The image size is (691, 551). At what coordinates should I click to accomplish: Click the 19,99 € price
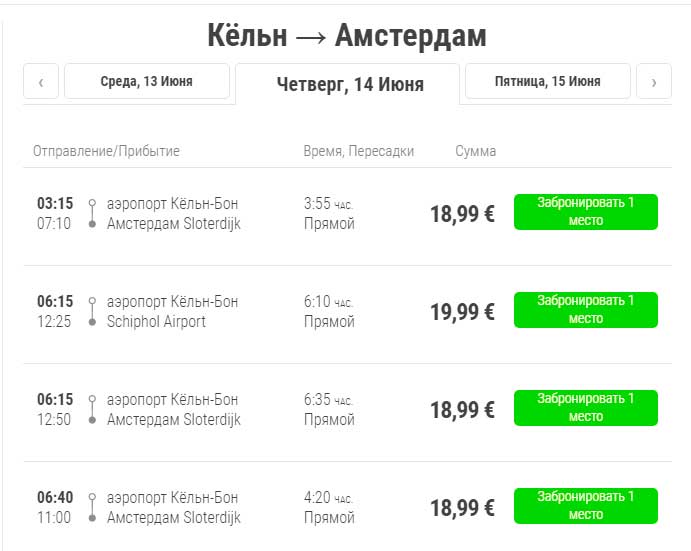462,312
